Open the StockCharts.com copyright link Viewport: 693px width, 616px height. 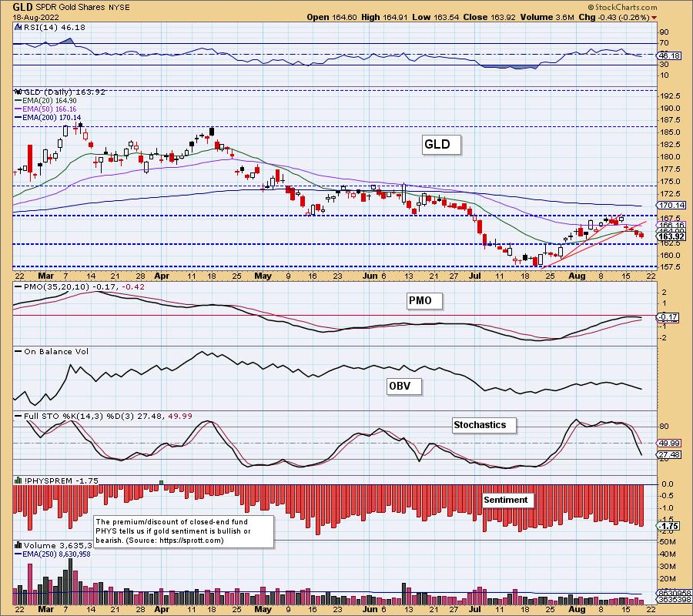[x=622, y=7]
